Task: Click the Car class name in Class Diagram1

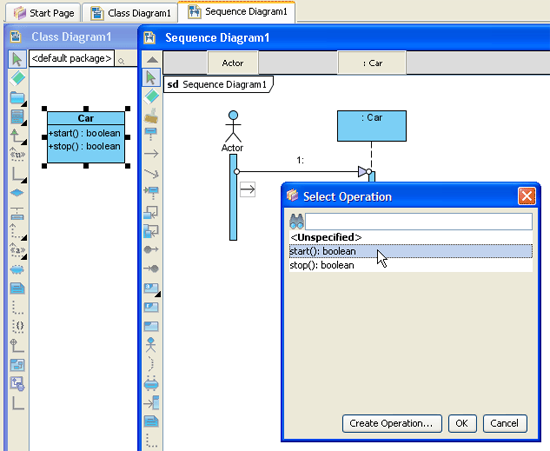Action: click(86, 118)
